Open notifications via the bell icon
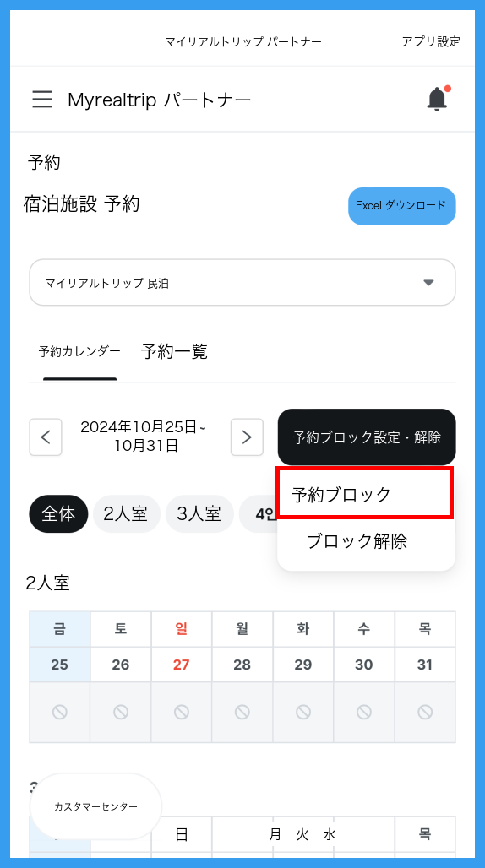 pyautogui.click(x=438, y=99)
